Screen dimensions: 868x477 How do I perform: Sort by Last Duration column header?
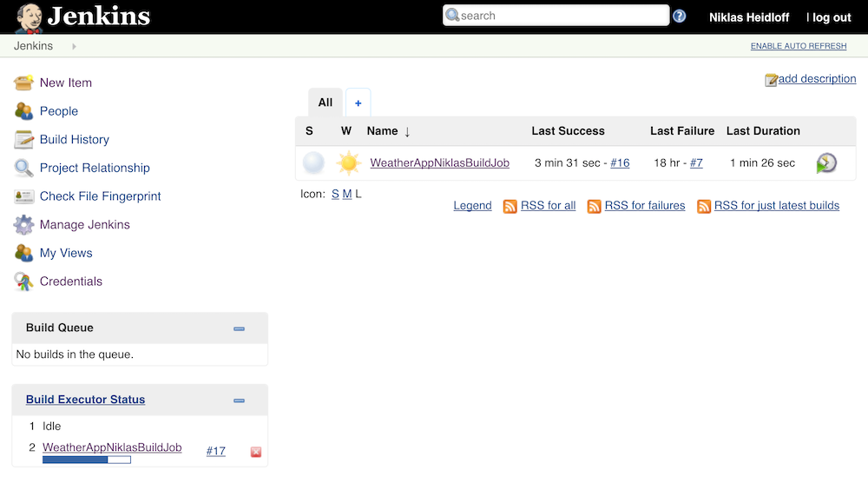pyautogui.click(x=763, y=131)
